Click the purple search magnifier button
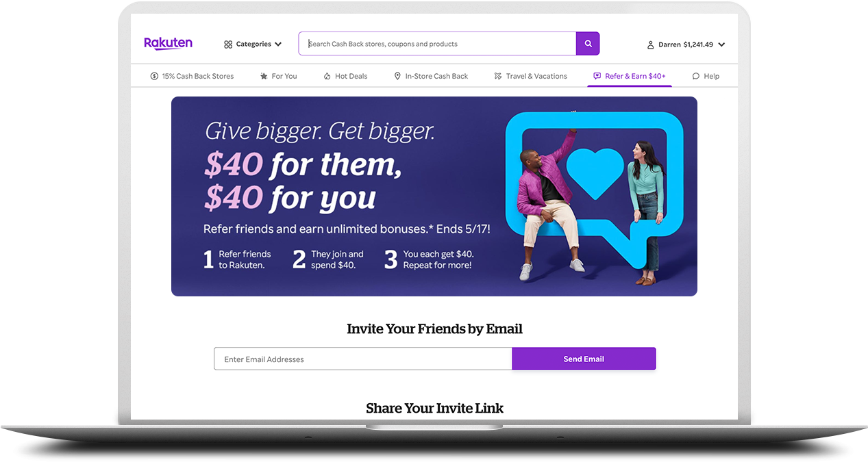Image resolution: width=868 pixels, height=462 pixels. click(588, 44)
